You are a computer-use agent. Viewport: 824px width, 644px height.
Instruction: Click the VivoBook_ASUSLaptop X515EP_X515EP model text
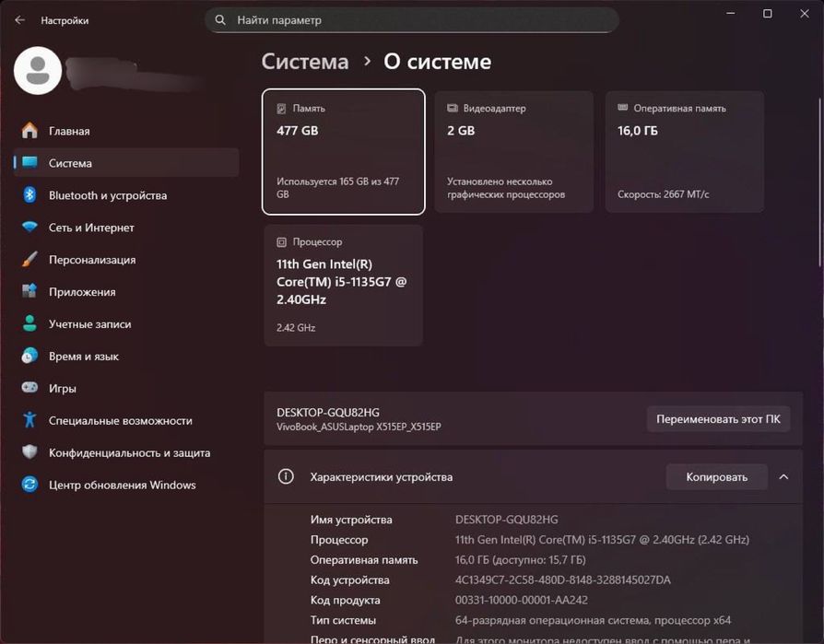359,427
